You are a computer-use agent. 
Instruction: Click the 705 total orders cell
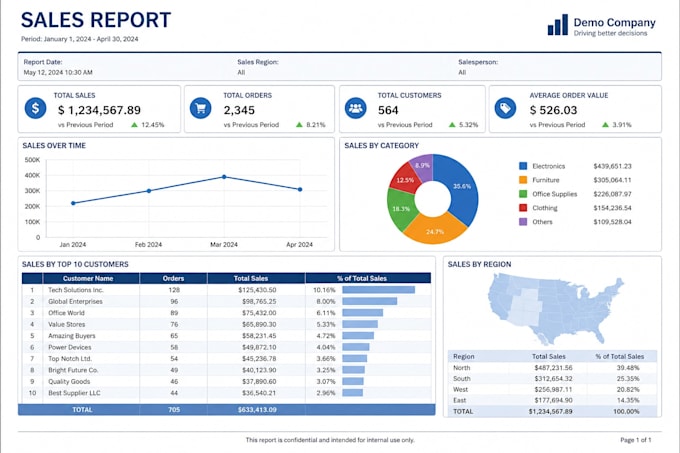[x=174, y=410]
